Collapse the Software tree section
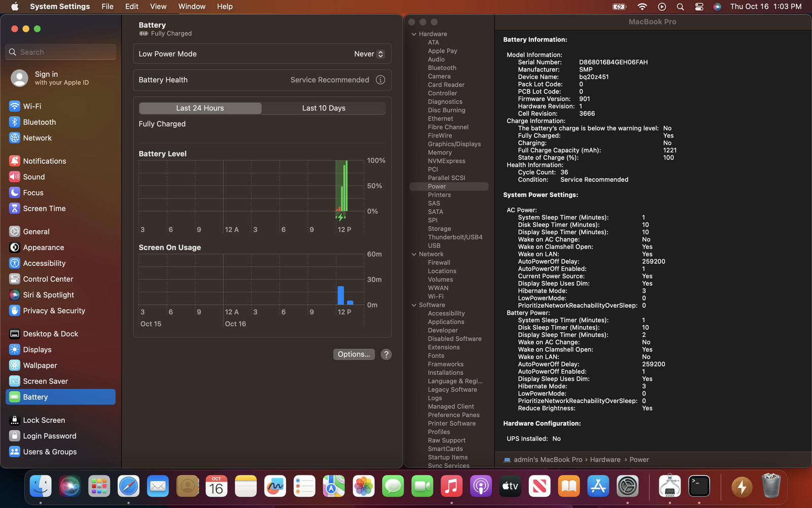 tap(414, 305)
